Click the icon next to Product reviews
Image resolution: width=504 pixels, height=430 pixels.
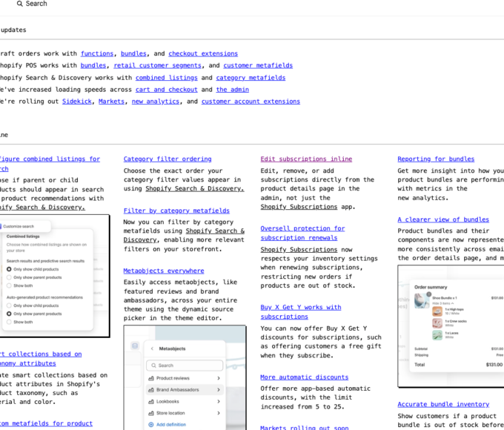pos(150,378)
